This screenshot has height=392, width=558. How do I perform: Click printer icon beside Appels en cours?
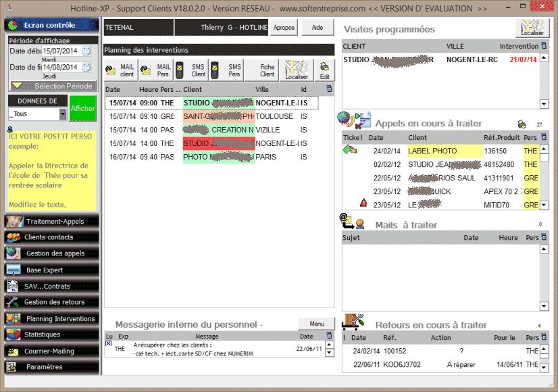[522, 124]
